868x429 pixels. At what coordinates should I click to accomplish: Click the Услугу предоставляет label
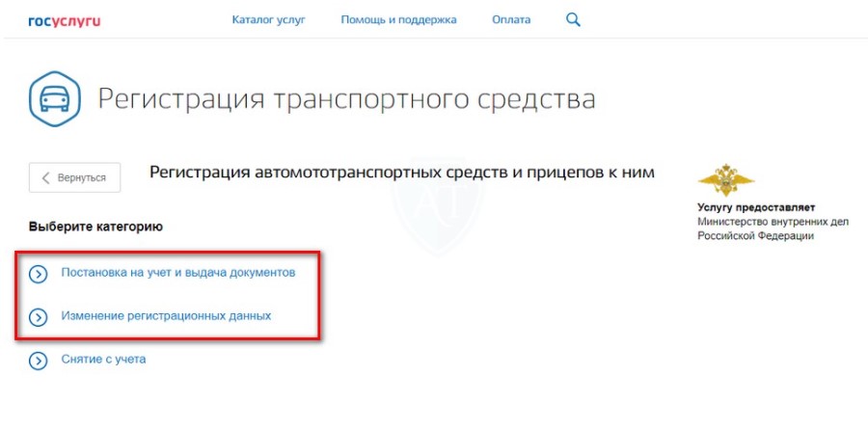[x=756, y=208]
